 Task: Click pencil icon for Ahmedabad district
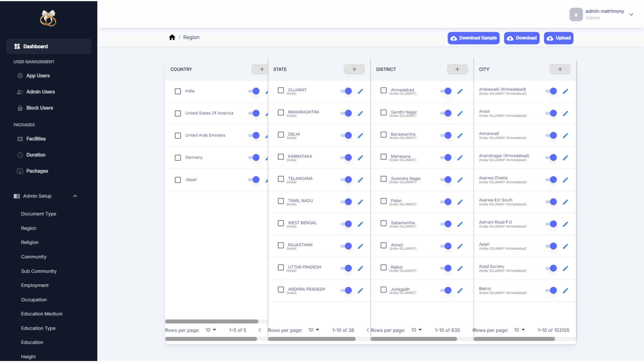click(x=460, y=91)
